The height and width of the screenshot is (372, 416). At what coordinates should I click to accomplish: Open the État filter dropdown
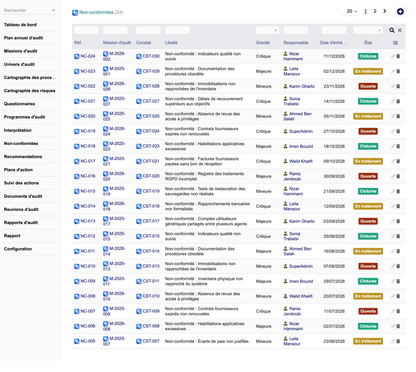coord(368,30)
